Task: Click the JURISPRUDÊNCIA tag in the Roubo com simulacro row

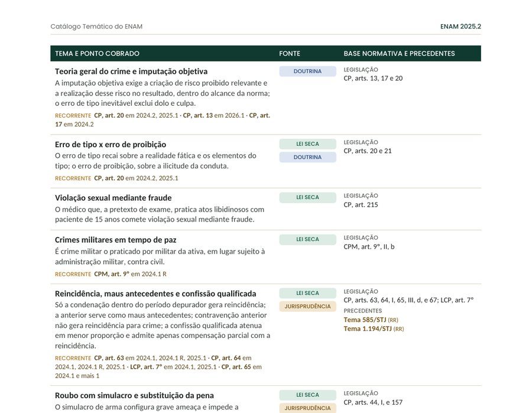Action: (308, 408)
